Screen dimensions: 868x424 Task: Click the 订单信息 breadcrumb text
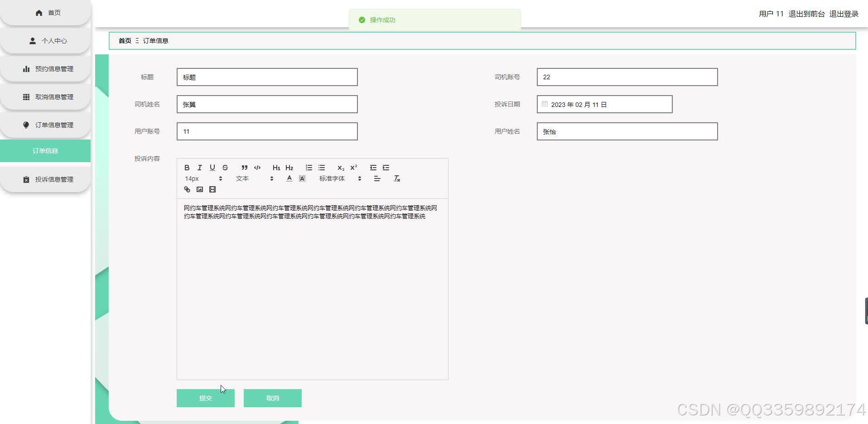tap(156, 41)
